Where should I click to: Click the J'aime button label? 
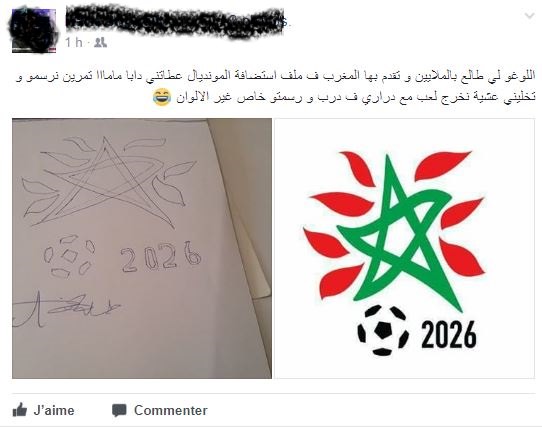tap(54, 410)
